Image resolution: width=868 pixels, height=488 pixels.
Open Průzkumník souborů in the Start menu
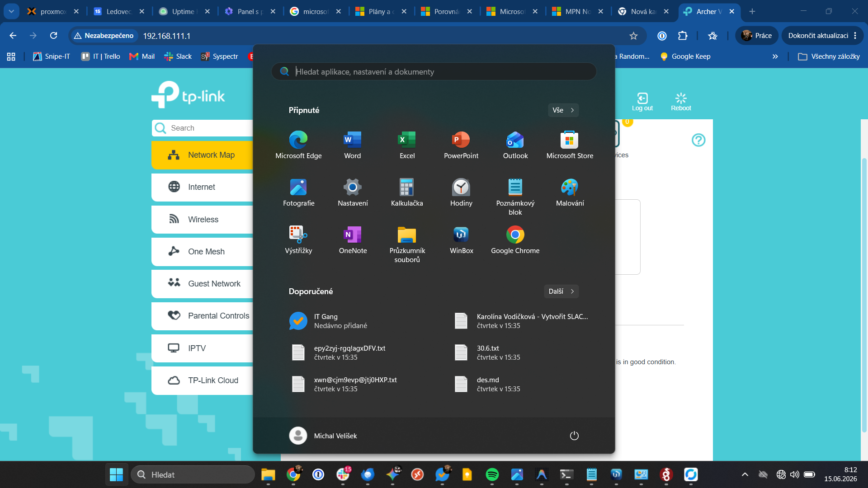tap(407, 244)
